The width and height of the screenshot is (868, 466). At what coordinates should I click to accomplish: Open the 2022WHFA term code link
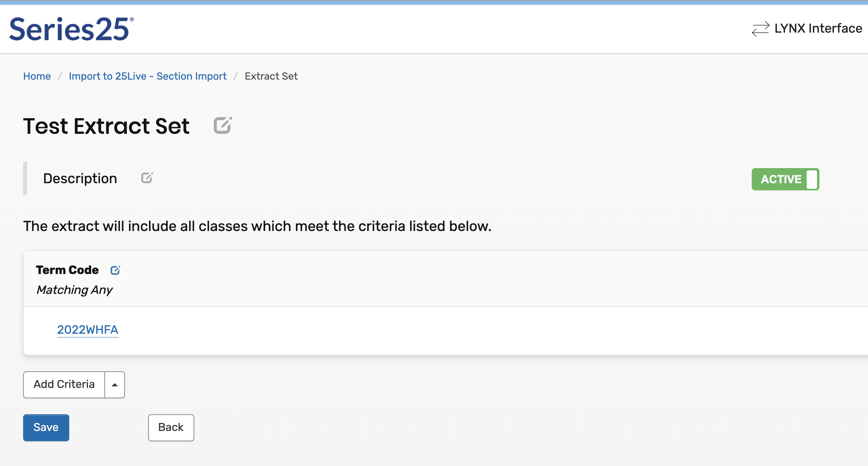(88, 330)
